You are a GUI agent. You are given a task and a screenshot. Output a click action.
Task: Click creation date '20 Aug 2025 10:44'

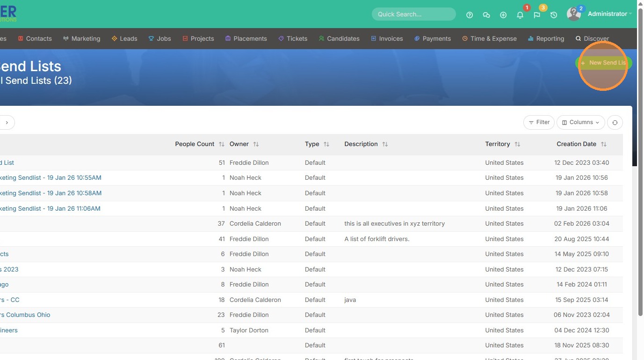[x=582, y=239]
